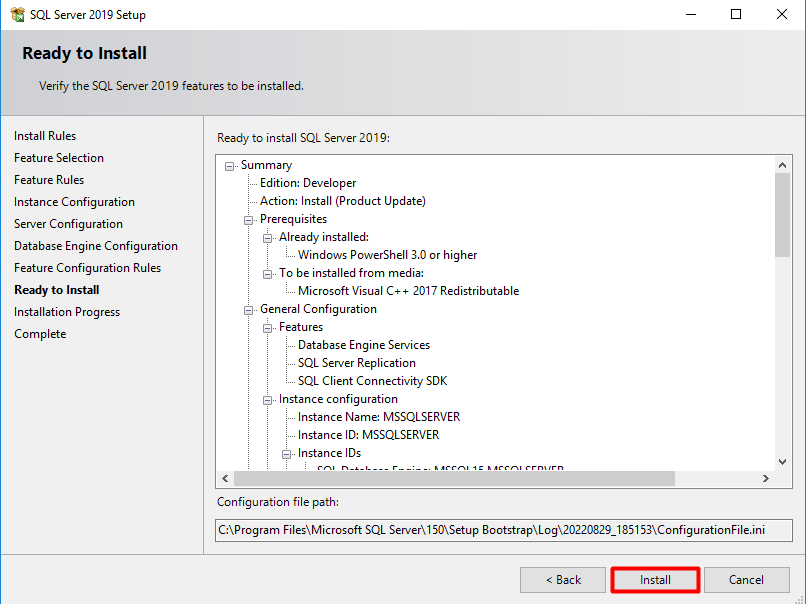Select Database Engine Services item

(x=364, y=345)
